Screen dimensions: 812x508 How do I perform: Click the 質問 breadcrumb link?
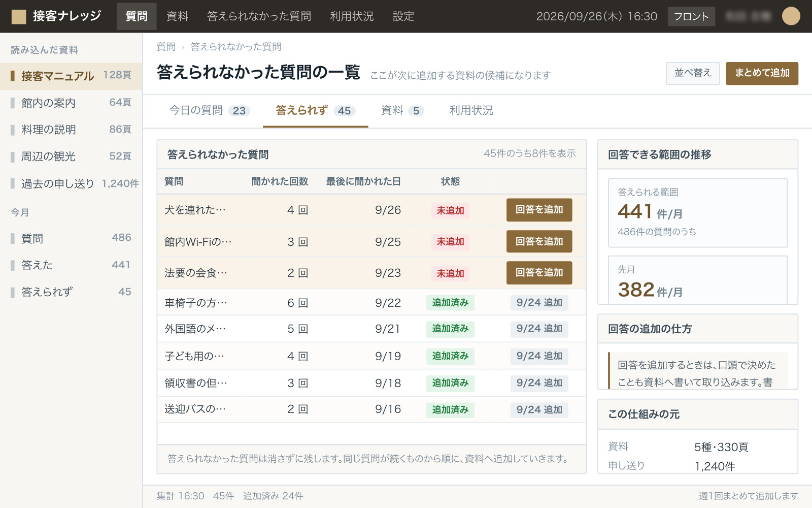point(166,47)
